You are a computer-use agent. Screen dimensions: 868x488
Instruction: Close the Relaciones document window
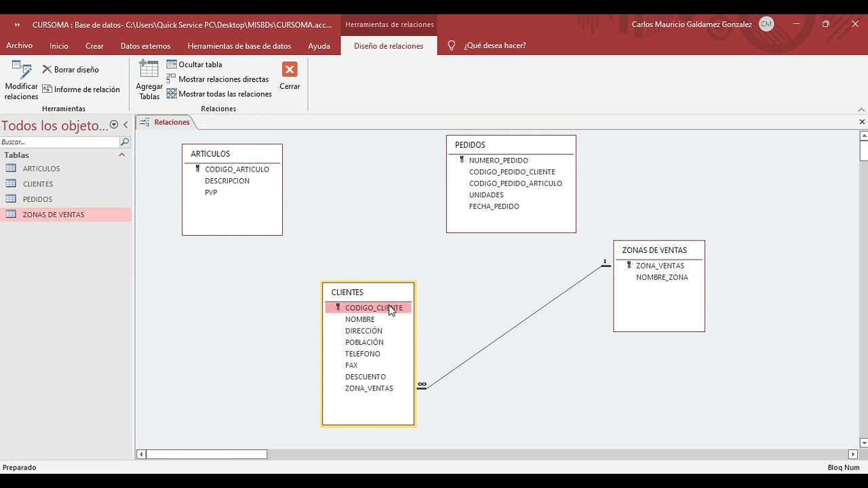862,122
